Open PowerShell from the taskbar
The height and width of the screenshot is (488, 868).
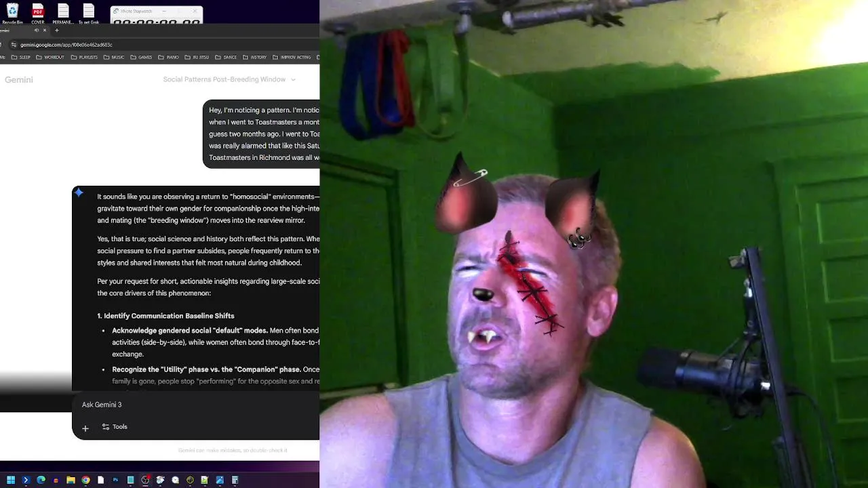pos(26,480)
